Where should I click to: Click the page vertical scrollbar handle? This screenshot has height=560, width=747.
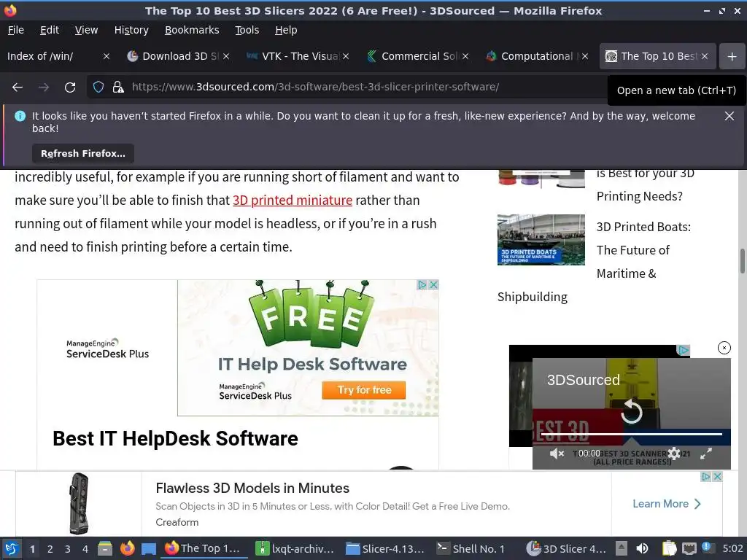coord(742,260)
